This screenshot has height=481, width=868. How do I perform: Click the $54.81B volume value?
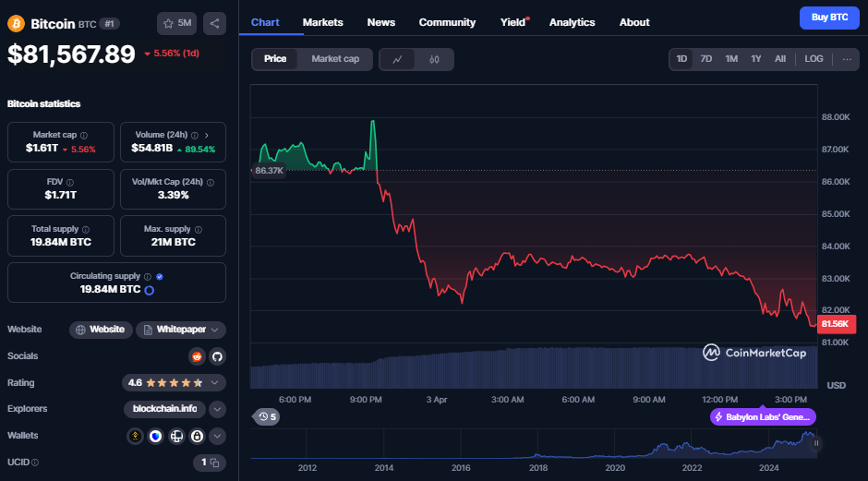coord(152,149)
